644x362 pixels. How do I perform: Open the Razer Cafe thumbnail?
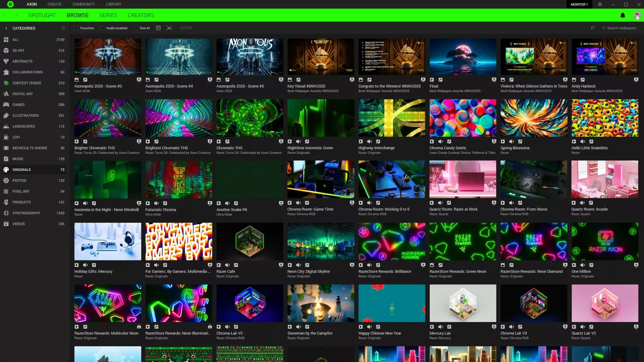250,241
